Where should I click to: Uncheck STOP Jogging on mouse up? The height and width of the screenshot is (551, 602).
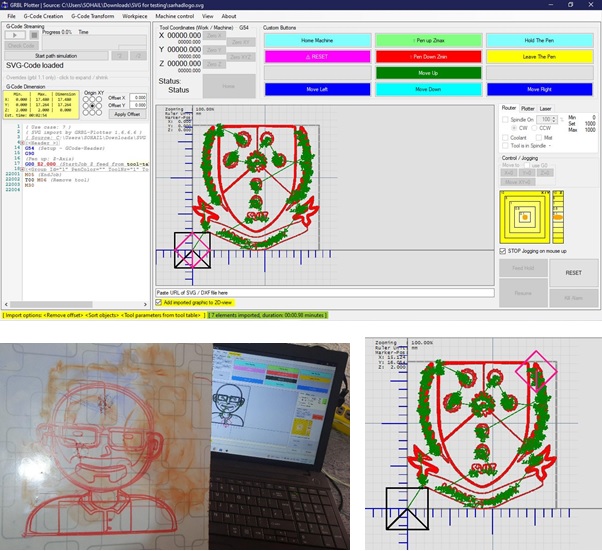(x=503, y=251)
